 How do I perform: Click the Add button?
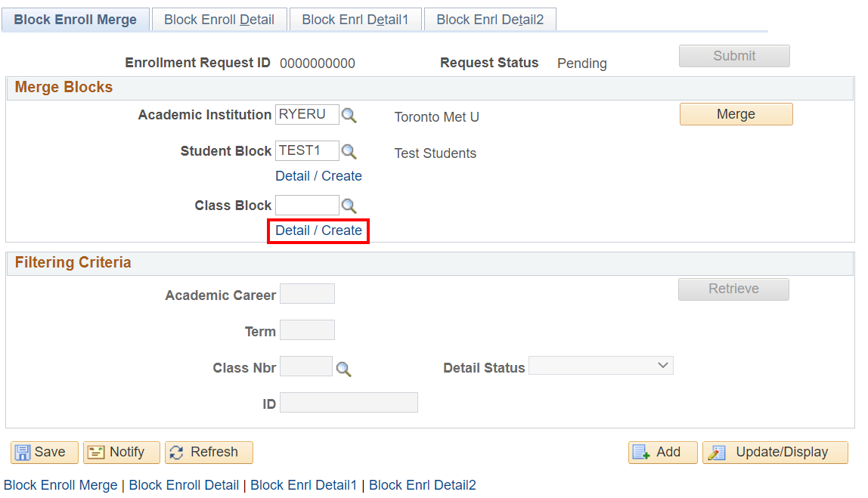coord(662,453)
